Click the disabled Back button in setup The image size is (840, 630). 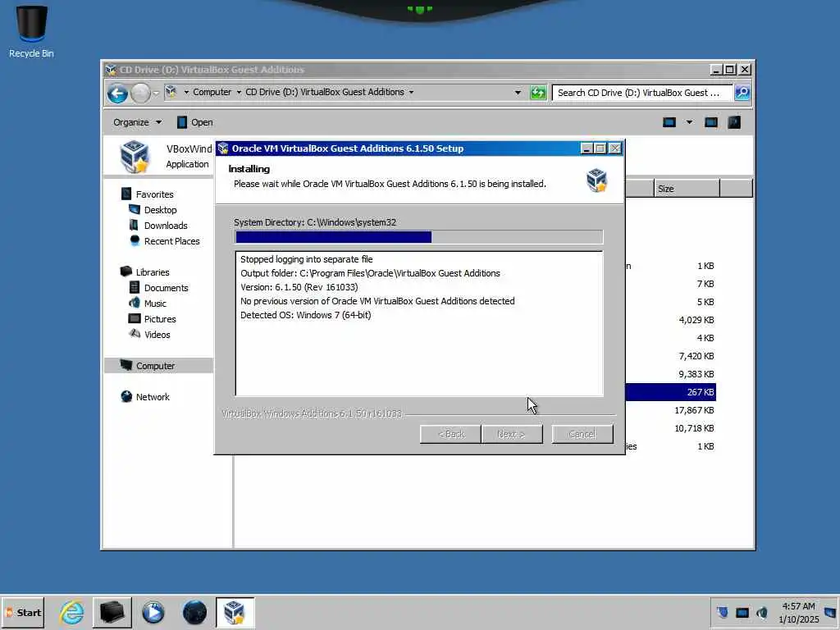(450, 434)
